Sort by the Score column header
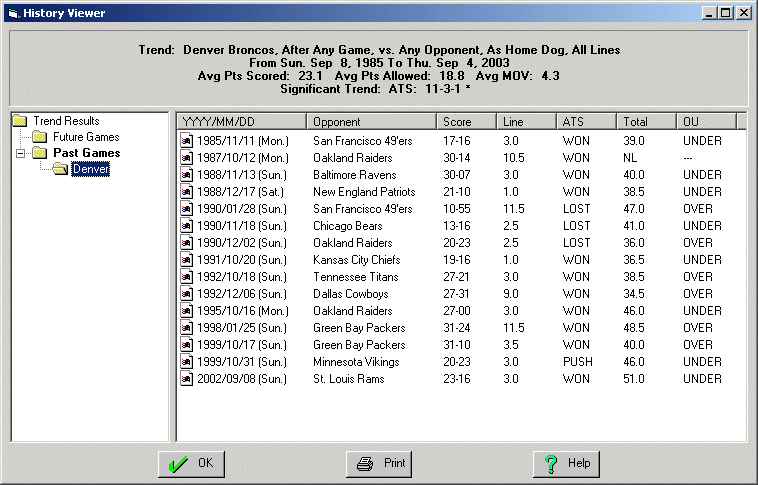This screenshot has height=485, width=758. pyautogui.click(x=466, y=121)
